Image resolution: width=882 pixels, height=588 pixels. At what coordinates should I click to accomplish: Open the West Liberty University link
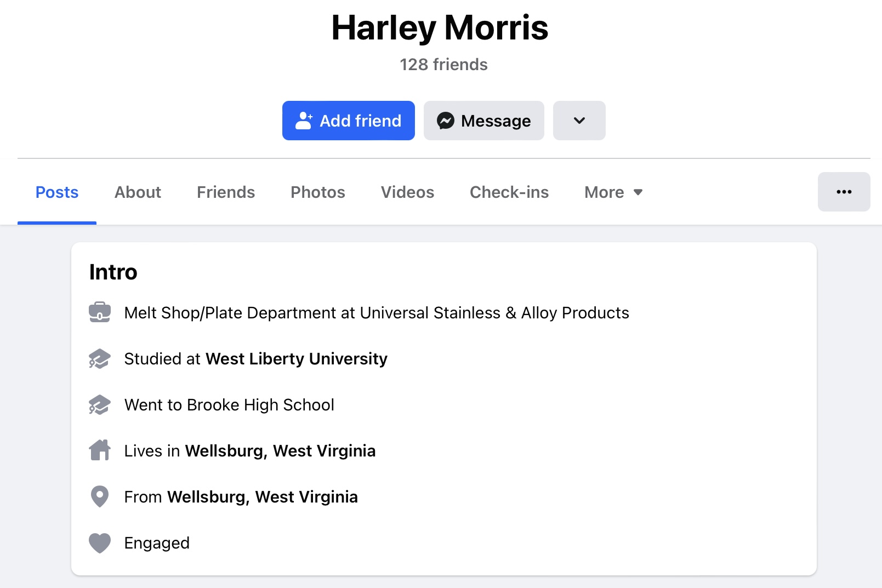[x=297, y=358]
